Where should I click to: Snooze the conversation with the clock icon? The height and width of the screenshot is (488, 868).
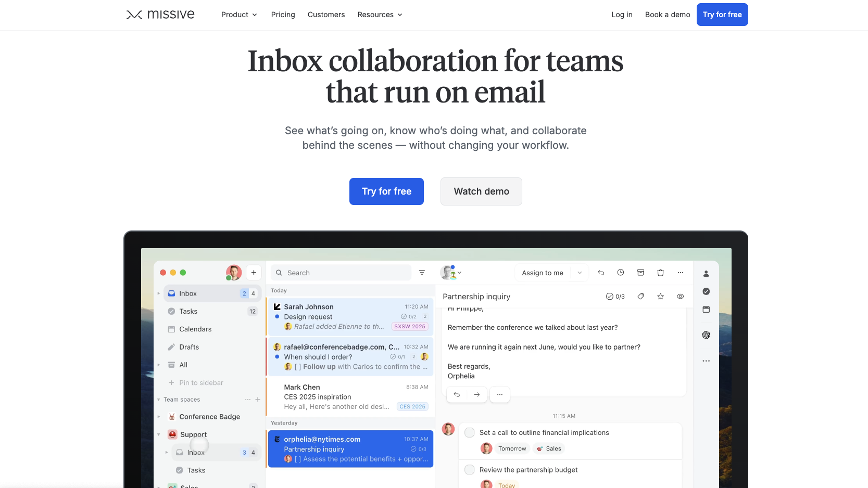pyautogui.click(x=621, y=272)
